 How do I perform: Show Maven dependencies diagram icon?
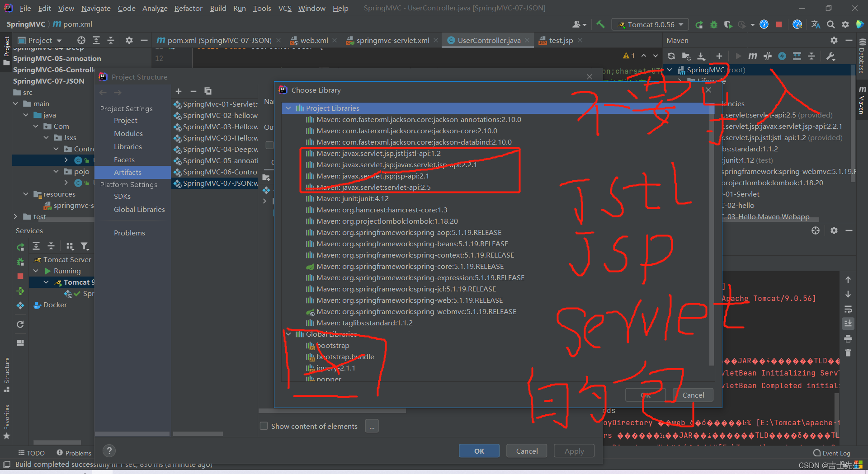tap(797, 56)
